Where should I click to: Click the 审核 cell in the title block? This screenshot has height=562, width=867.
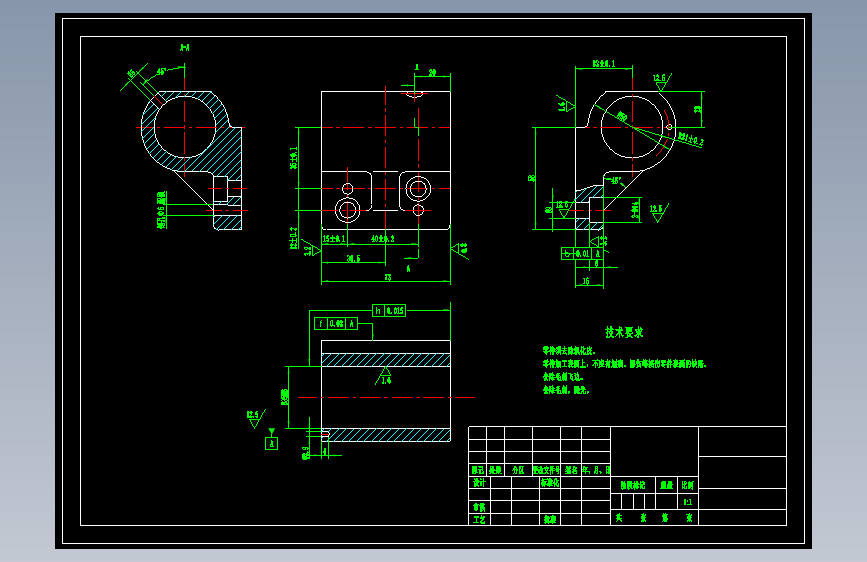tap(479, 507)
